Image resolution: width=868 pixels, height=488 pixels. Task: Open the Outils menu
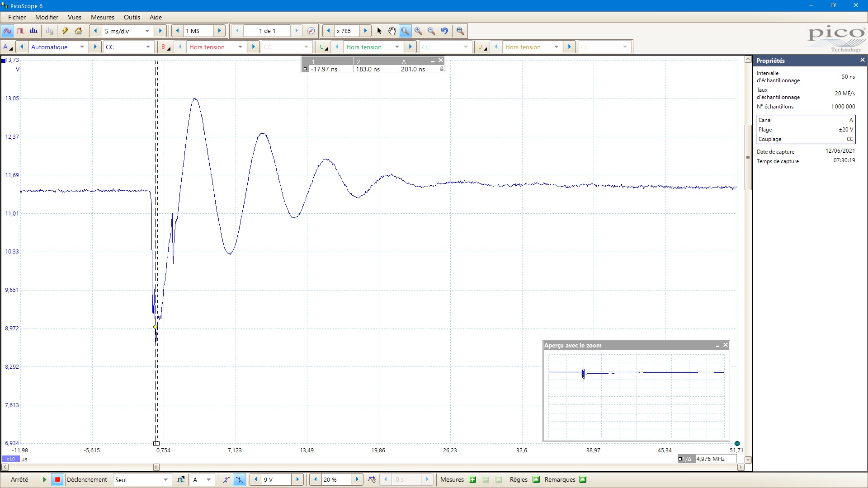tap(132, 17)
